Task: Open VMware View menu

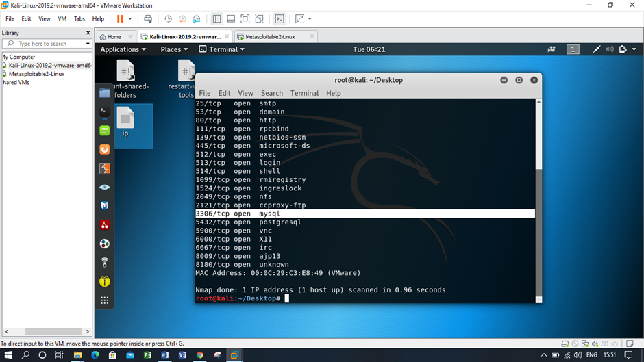Action: (x=45, y=19)
